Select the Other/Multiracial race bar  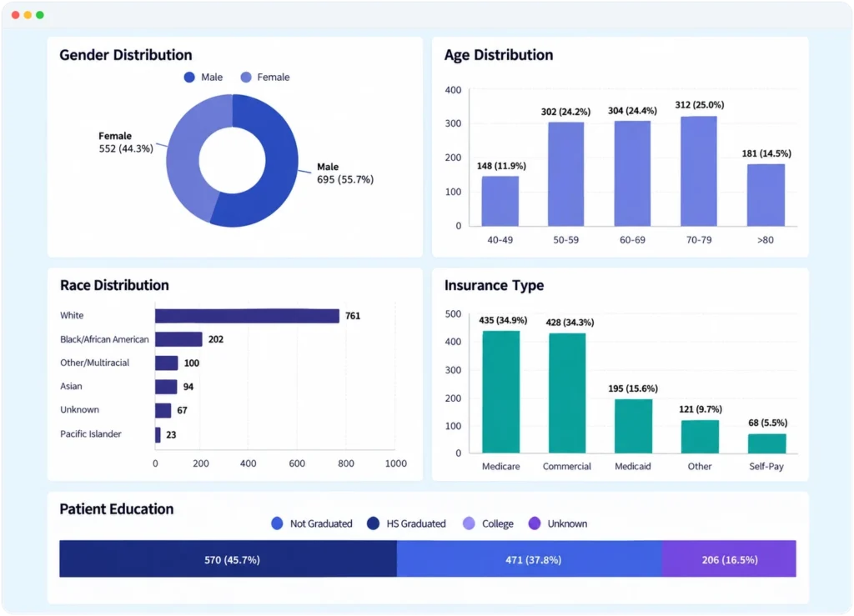tap(167, 363)
